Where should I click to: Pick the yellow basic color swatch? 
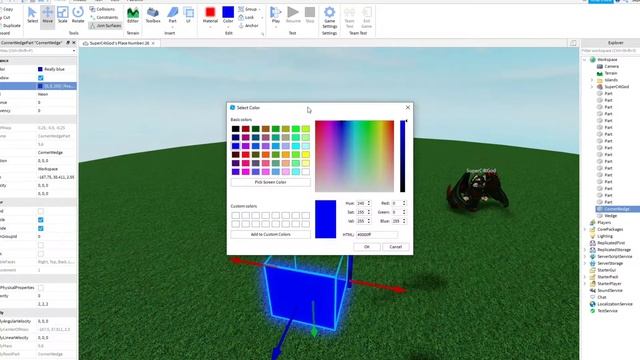pos(305,155)
